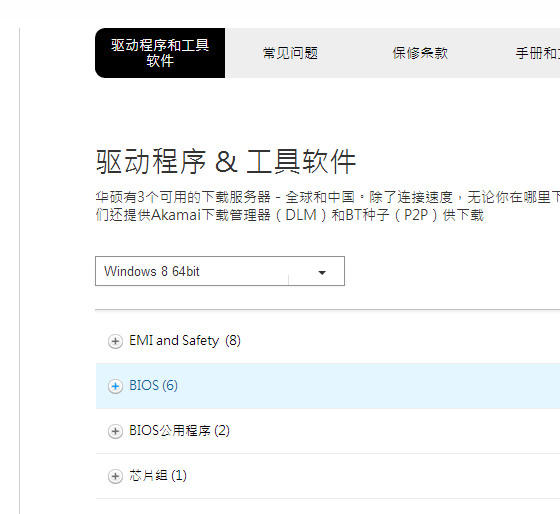Expand the EMI and Safety (8) label
560x514 pixels.
pos(185,341)
